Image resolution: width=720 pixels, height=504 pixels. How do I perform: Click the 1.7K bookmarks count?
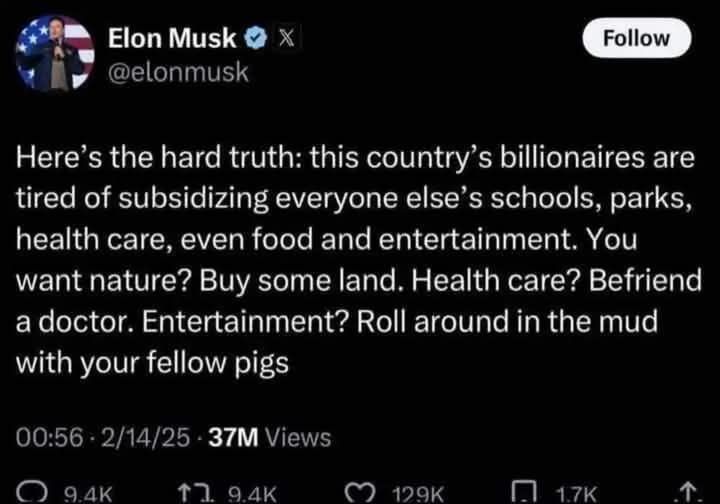(576, 495)
